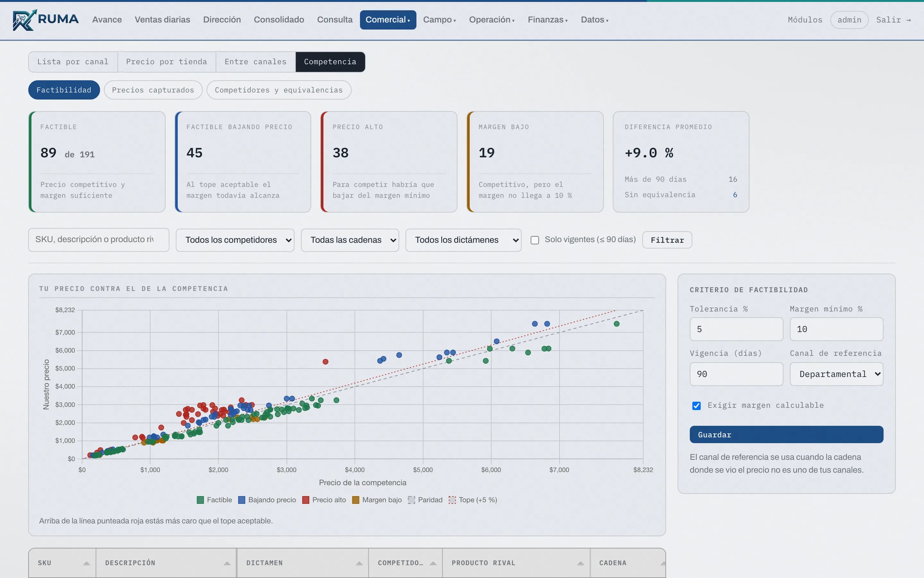Viewport: 924px width, 578px height.
Task: Switch to Precio por tienda tab
Action: [167, 62]
